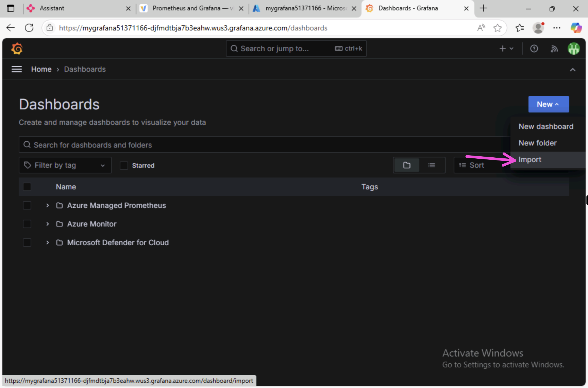
Task: Tick the select-all checkbox in the header
Action: [x=27, y=187]
